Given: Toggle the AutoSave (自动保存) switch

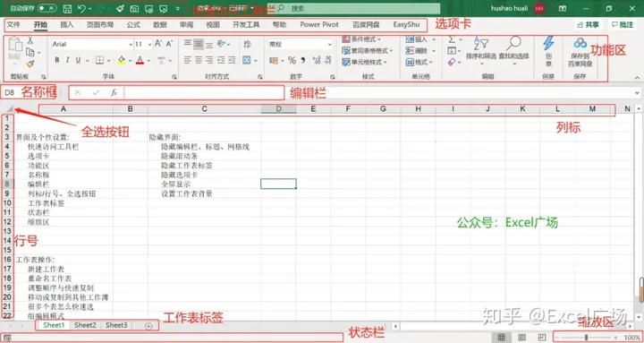Looking at the screenshot, I should click(x=47, y=8).
